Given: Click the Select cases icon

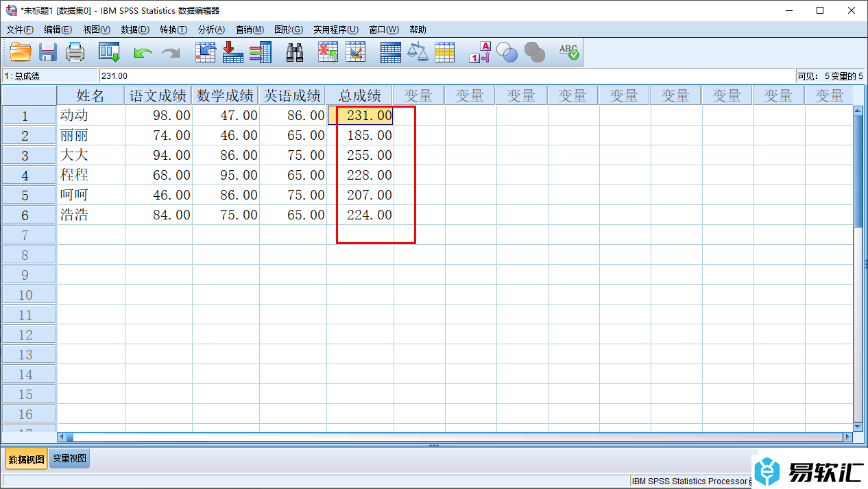Looking at the screenshot, I should 445,53.
